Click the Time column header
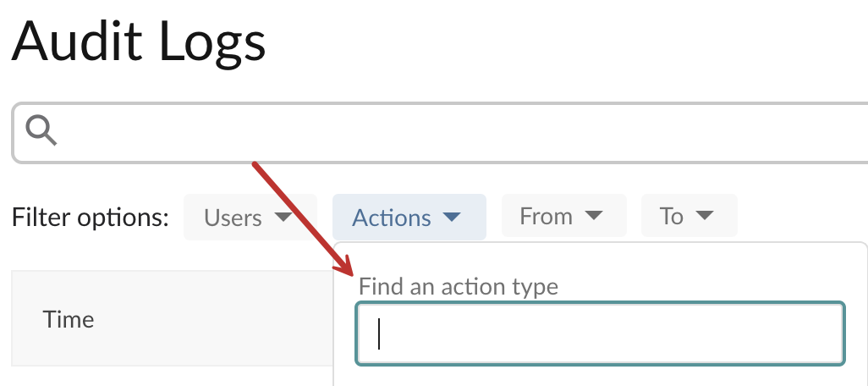The height and width of the screenshot is (386, 868). point(68,319)
